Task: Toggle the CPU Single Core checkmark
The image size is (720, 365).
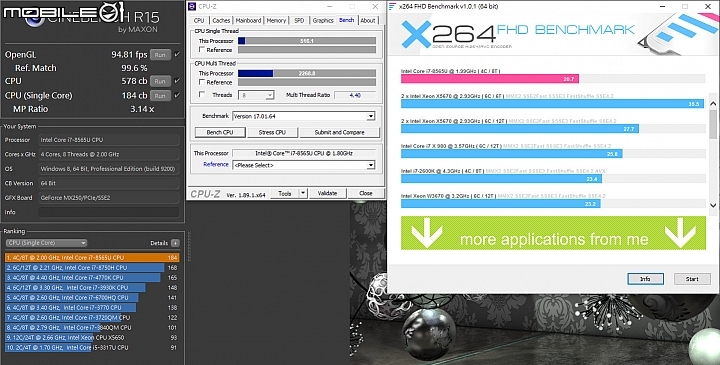Action: [177, 95]
